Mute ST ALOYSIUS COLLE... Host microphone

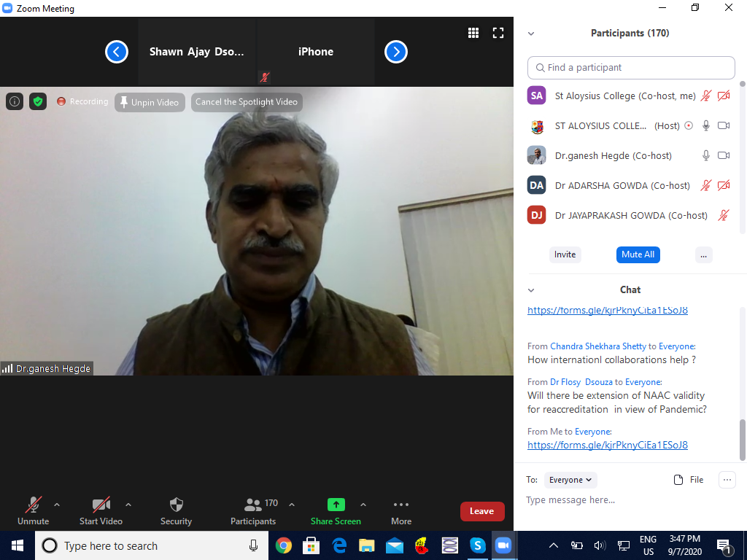pyautogui.click(x=706, y=125)
